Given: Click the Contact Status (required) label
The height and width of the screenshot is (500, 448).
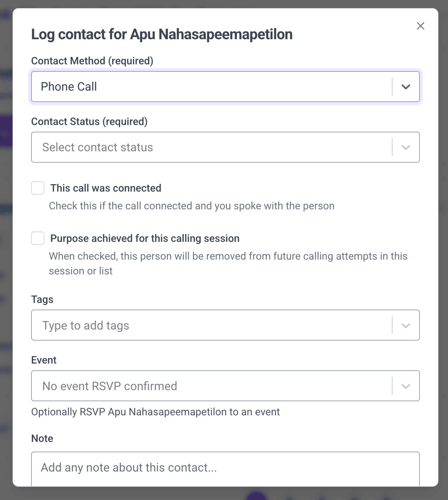Looking at the screenshot, I should (89, 121).
